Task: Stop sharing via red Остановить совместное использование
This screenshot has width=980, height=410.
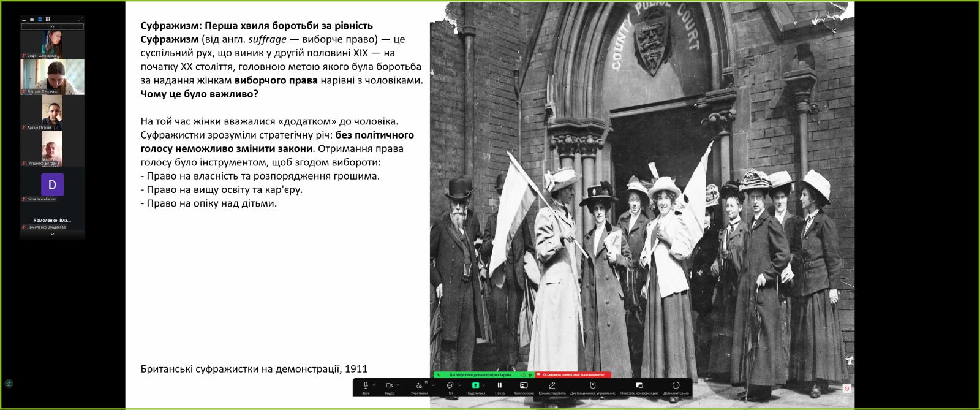Action: click(x=573, y=374)
